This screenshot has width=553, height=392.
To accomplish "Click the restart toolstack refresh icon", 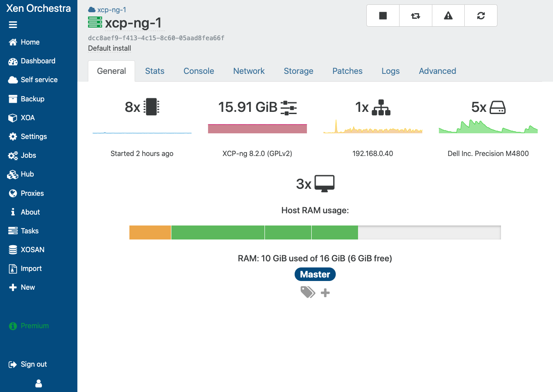I will pyautogui.click(x=481, y=16).
